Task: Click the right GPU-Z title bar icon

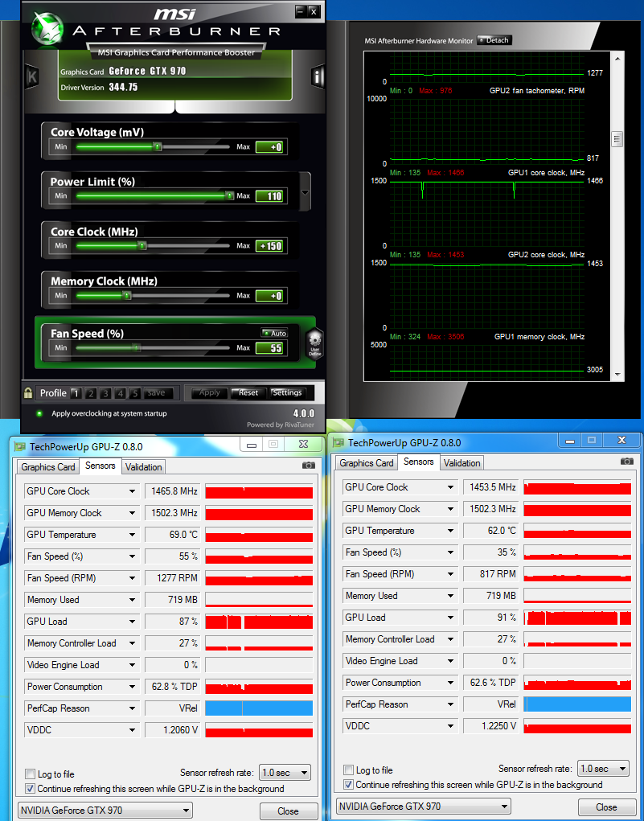Action: (x=338, y=442)
